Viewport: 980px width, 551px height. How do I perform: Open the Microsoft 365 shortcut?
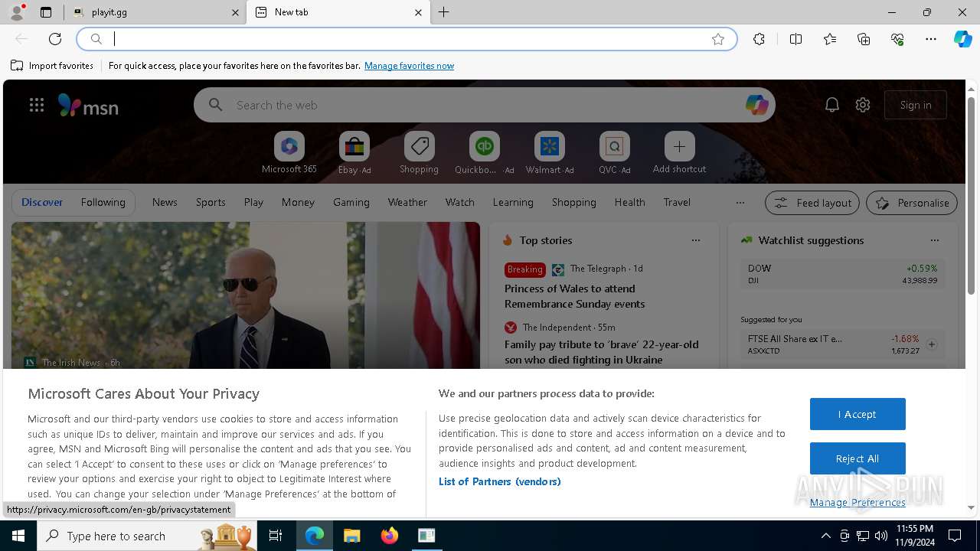click(289, 153)
